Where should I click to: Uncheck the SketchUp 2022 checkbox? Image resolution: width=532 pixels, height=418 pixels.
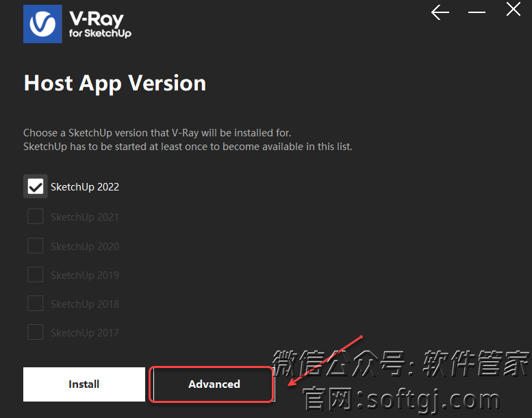click(36, 186)
